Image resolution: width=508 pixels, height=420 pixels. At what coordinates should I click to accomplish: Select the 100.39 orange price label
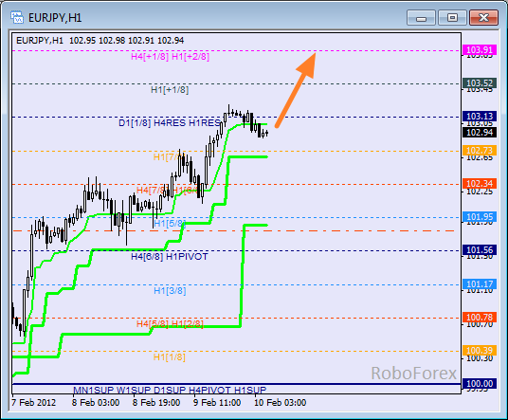[x=480, y=351]
